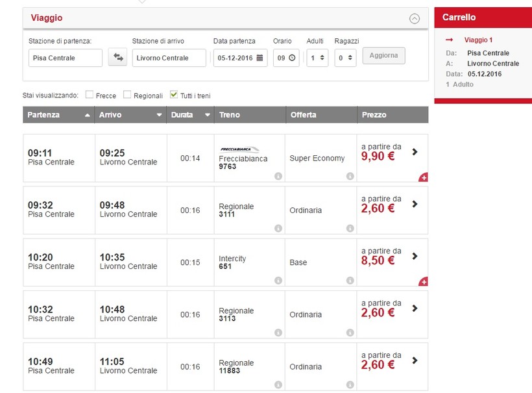Uncheck the Tutti i treni checkbox
Viewport: 532px width, 393px height.
[x=174, y=95]
